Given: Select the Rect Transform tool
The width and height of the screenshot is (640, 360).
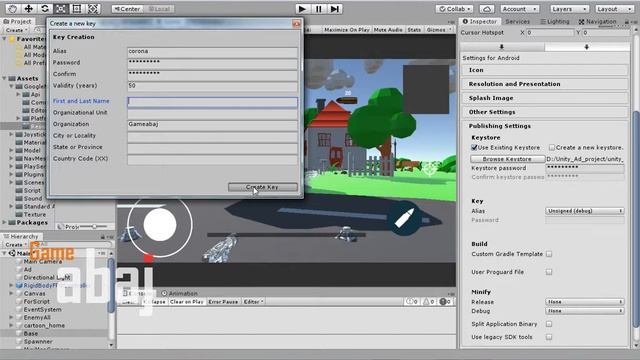Looking at the screenshot, I should [x=76, y=9].
